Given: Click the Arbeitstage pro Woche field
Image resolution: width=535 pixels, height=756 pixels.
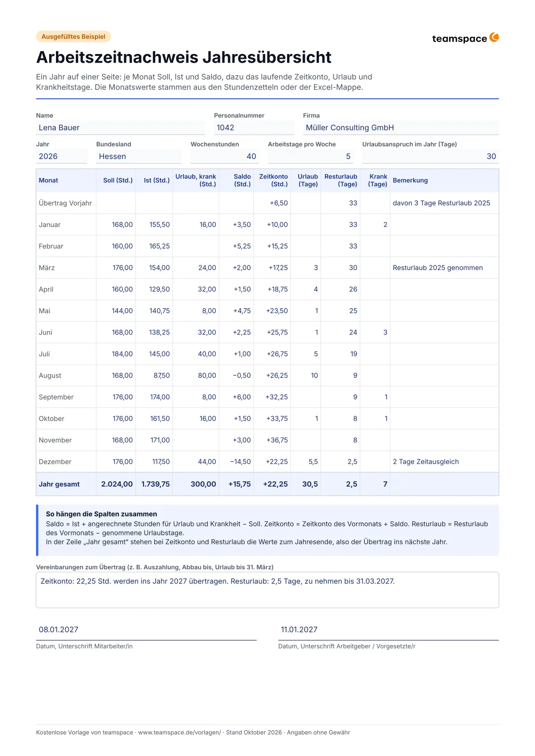Looking at the screenshot, I should click(x=311, y=157).
